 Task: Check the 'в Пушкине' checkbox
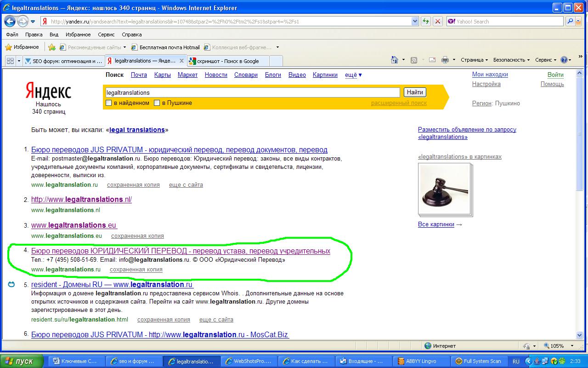click(x=157, y=103)
